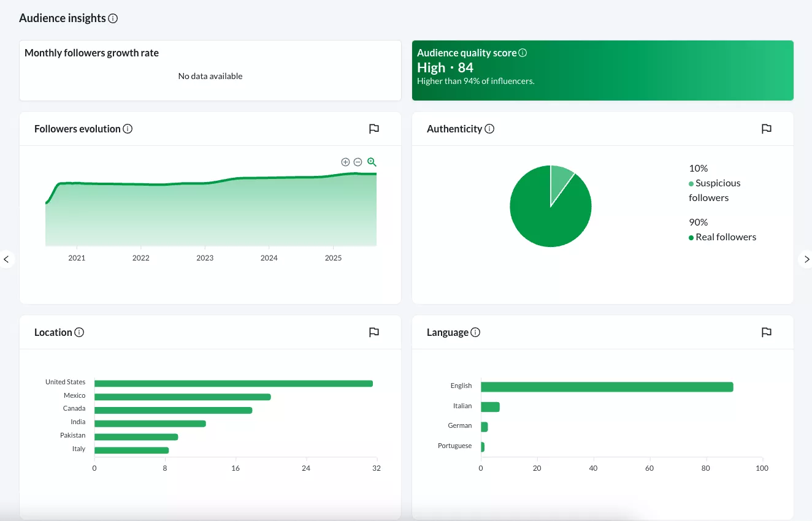This screenshot has width=812, height=521.
Task: Zoom in on the followers chart
Action: tap(345, 162)
